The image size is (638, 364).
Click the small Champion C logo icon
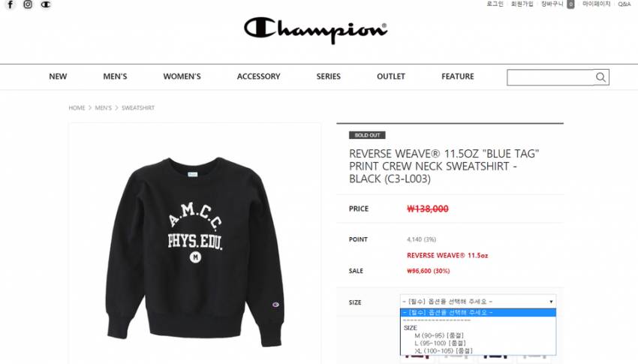click(46, 5)
